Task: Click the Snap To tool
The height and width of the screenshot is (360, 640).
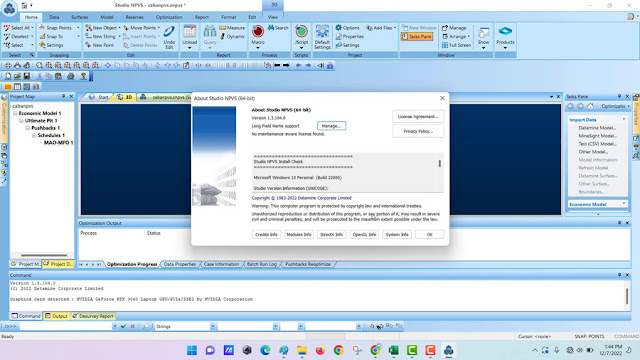Action: pyautogui.click(x=51, y=36)
